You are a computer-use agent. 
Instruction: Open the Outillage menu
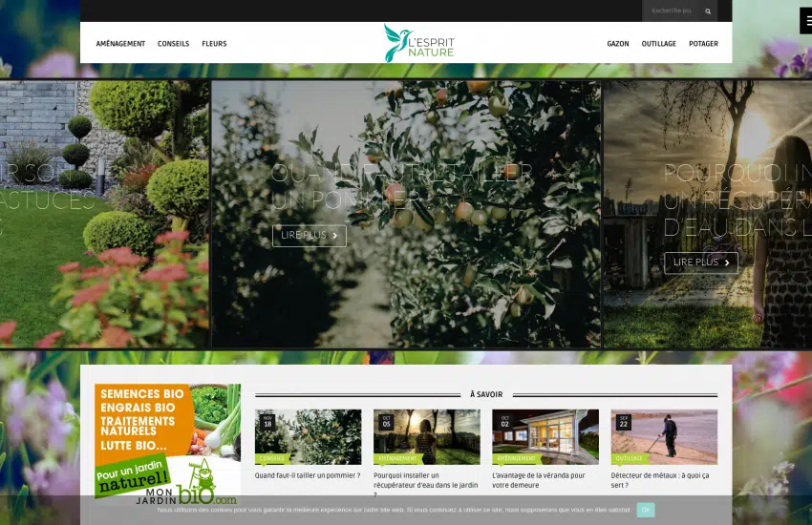coord(659,44)
